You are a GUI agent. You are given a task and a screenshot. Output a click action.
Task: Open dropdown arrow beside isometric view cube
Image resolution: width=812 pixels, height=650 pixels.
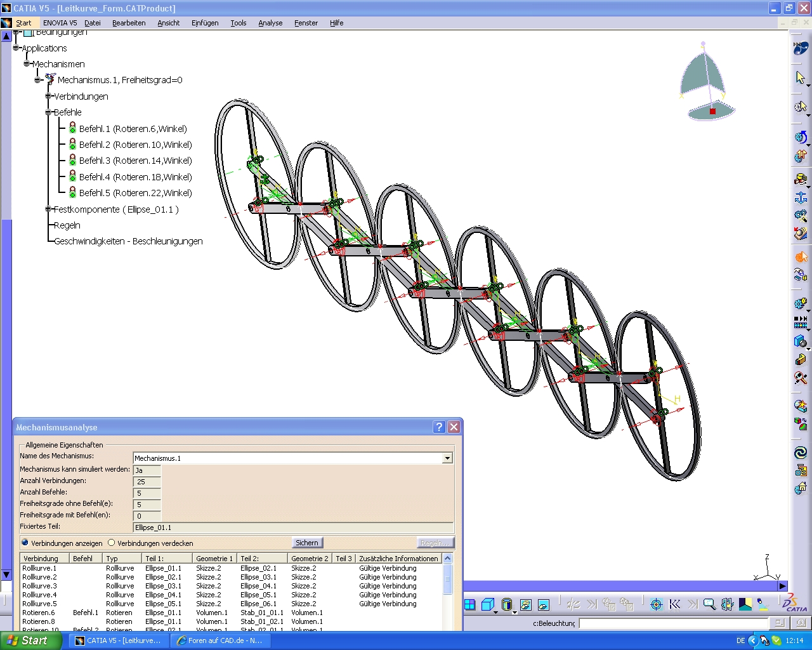497,611
